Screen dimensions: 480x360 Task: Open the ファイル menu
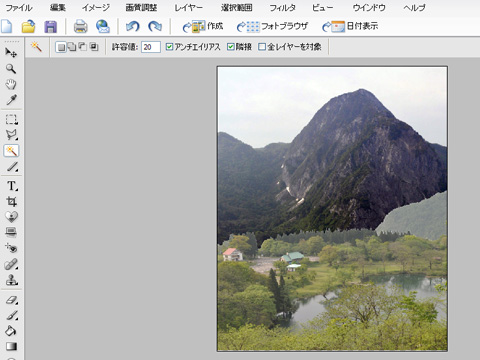click(19, 7)
